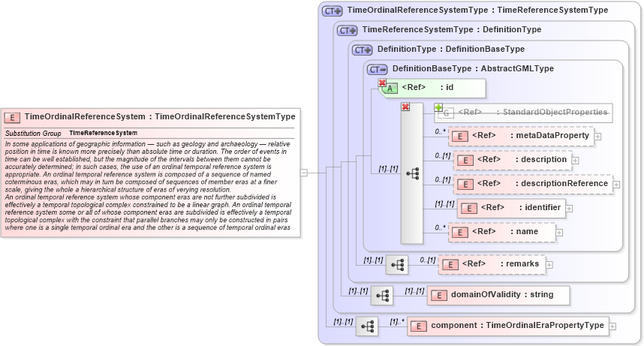Screen dimensions: 644x346
Task: Click the sequence icon before remarks
Action: (x=397, y=265)
